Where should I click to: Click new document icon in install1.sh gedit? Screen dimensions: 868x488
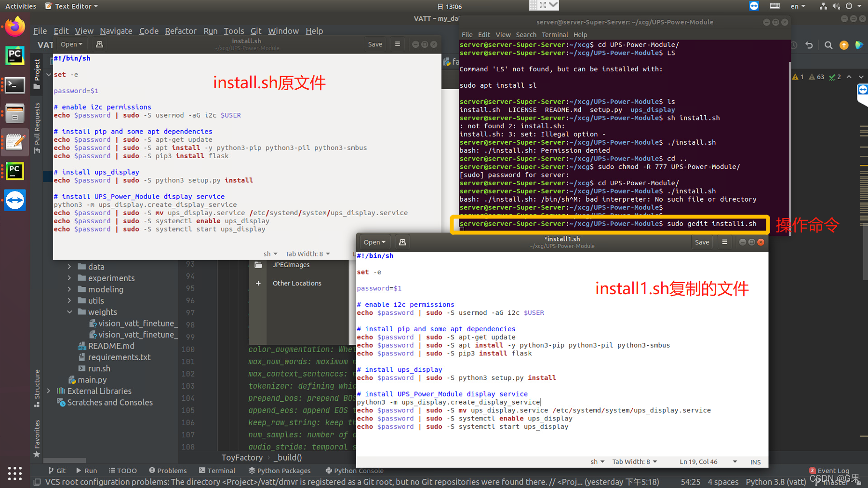(x=402, y=242)
